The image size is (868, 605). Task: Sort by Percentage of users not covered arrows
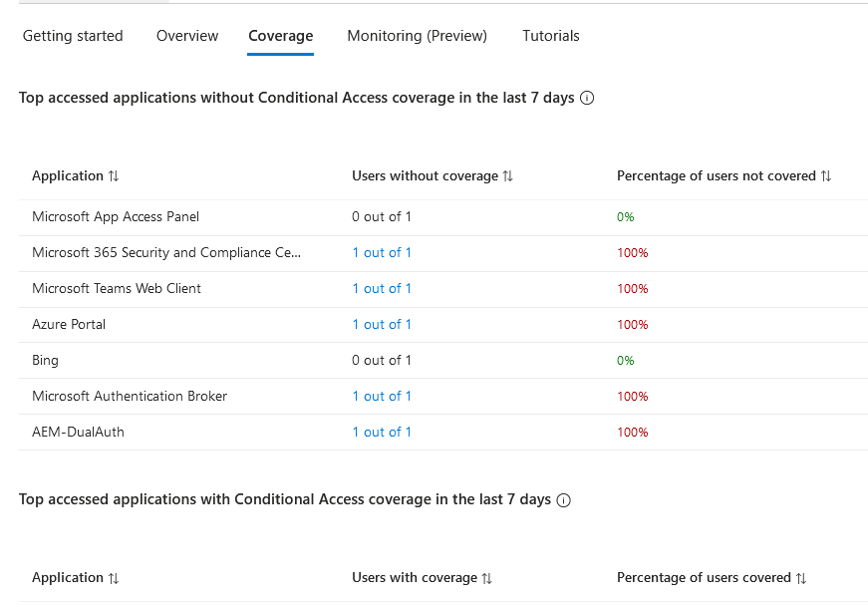point(825,176)
